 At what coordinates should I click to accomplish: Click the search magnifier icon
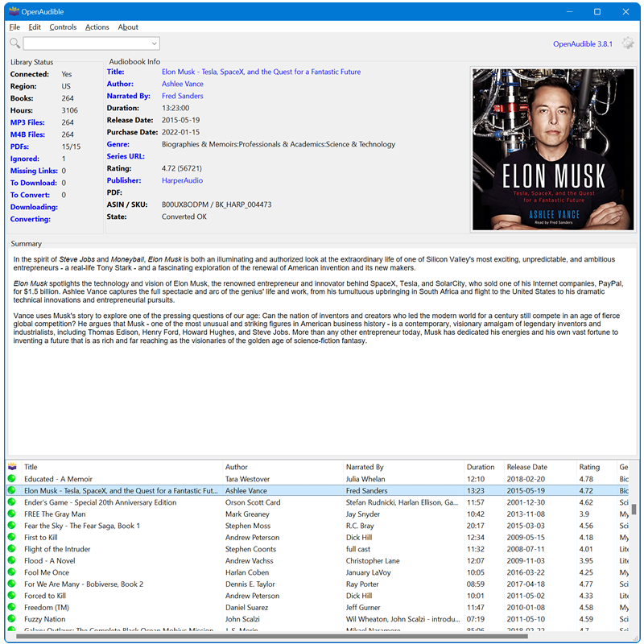[14, 43]
